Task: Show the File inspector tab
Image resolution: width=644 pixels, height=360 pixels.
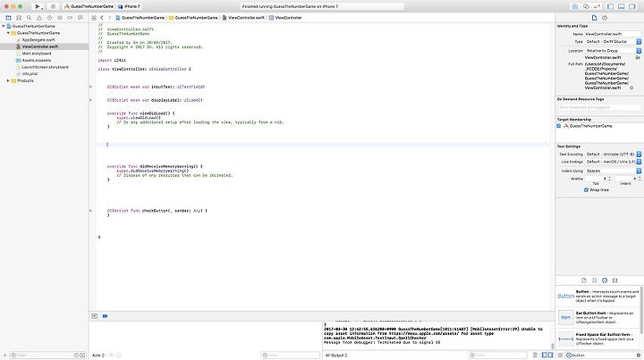Action: (594, 18)
